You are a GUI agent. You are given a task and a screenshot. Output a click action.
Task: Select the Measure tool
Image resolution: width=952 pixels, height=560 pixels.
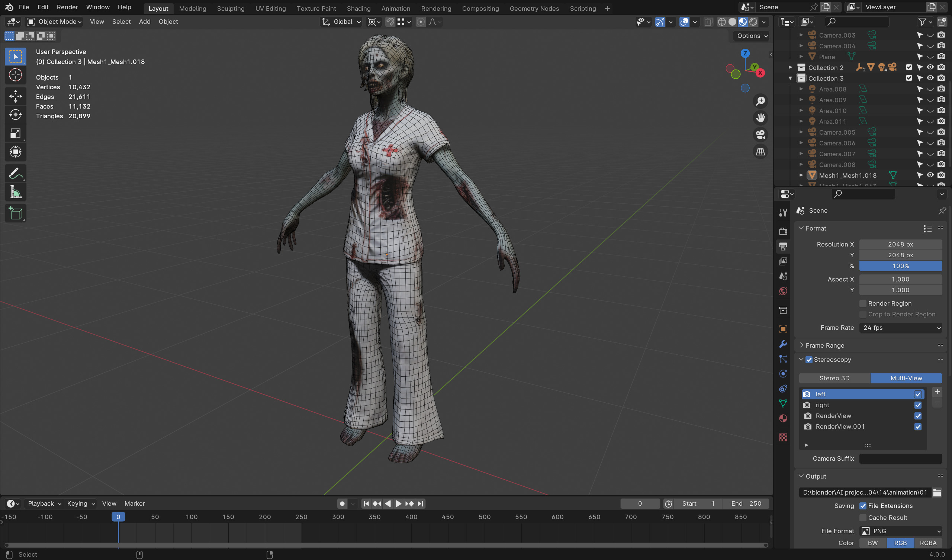click(x=16, y=192)
